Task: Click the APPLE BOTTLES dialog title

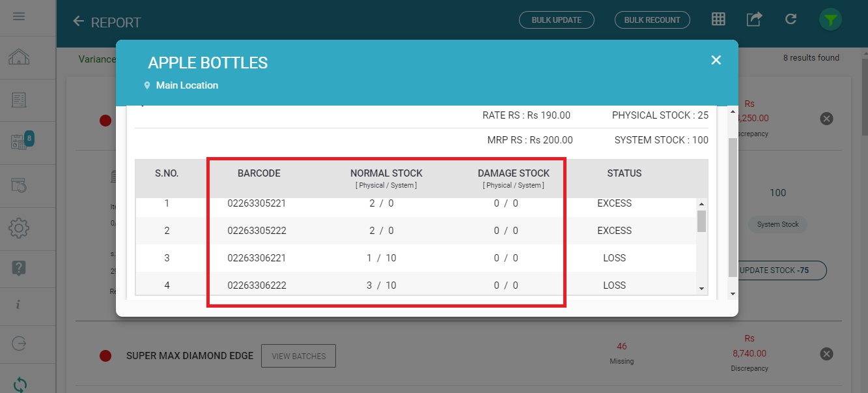Action: click(x=208, y=63)
